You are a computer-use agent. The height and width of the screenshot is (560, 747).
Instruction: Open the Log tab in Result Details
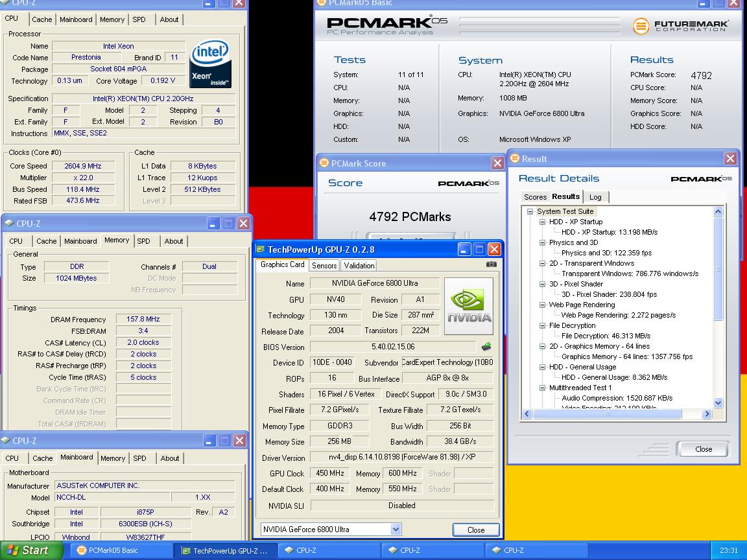tap(595, 196)
